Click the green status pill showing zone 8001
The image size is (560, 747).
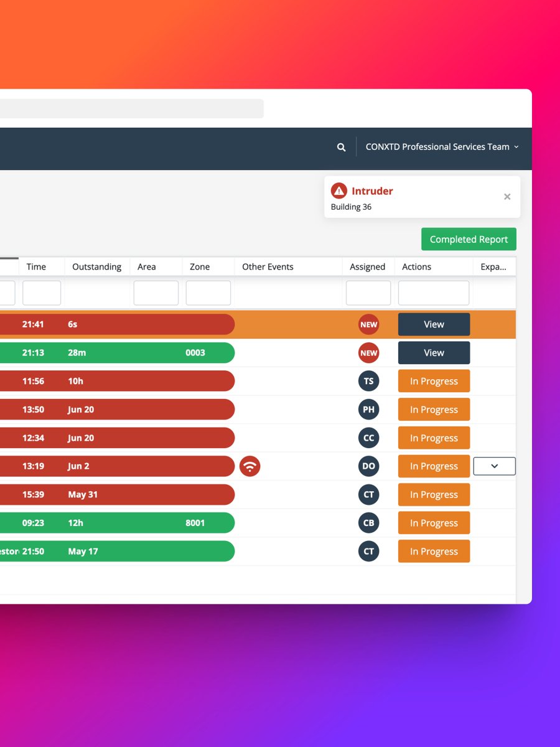pyautogui.click(x=195, y=523)
